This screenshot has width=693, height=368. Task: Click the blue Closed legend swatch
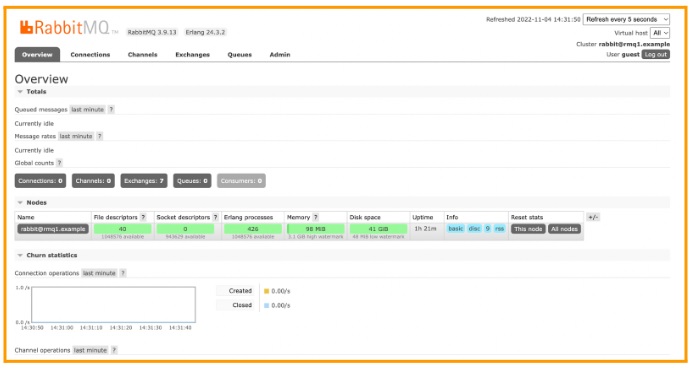(267, 305)
